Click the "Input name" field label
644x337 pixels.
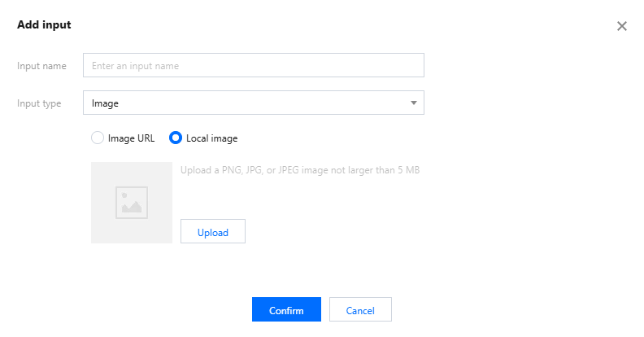coord(41,65)
